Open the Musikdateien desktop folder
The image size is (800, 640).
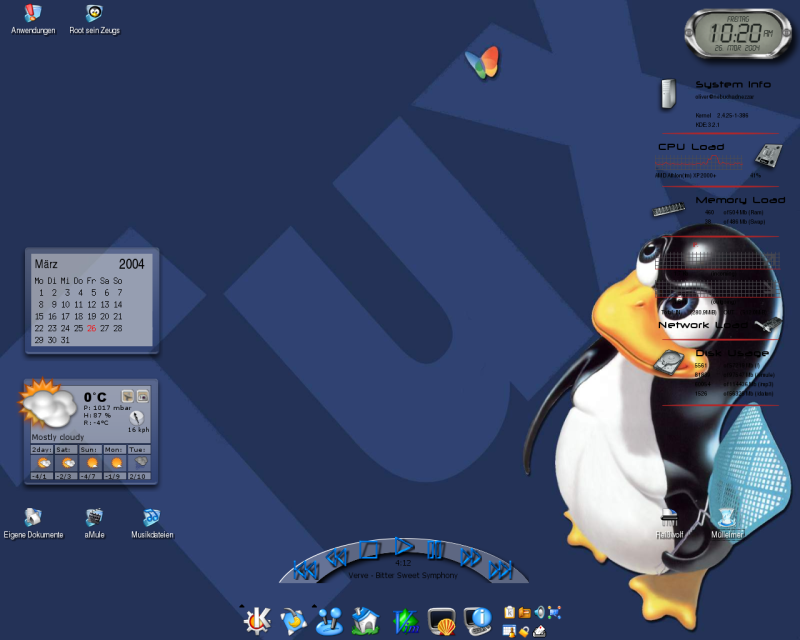coord(151,518)
